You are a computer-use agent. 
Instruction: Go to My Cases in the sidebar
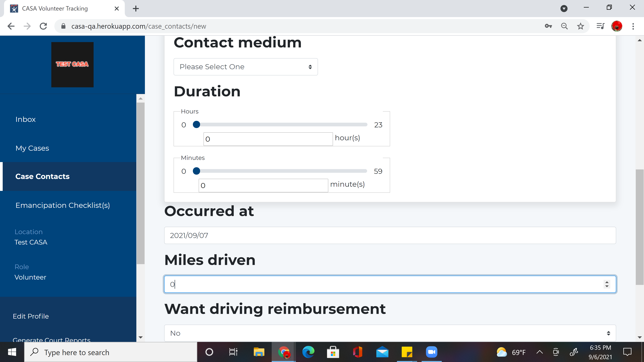coord(32,148)
